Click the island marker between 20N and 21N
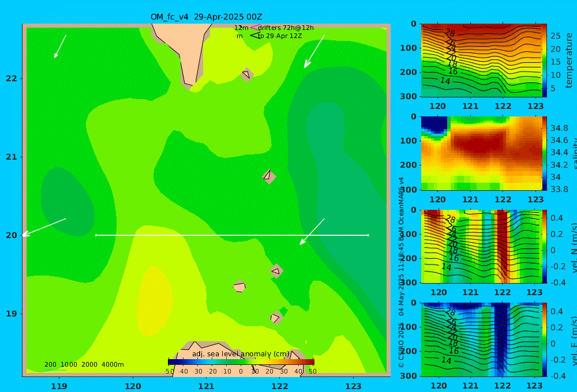Image resolution: width=577 pixels, height=392 pixels. point(269,176)
